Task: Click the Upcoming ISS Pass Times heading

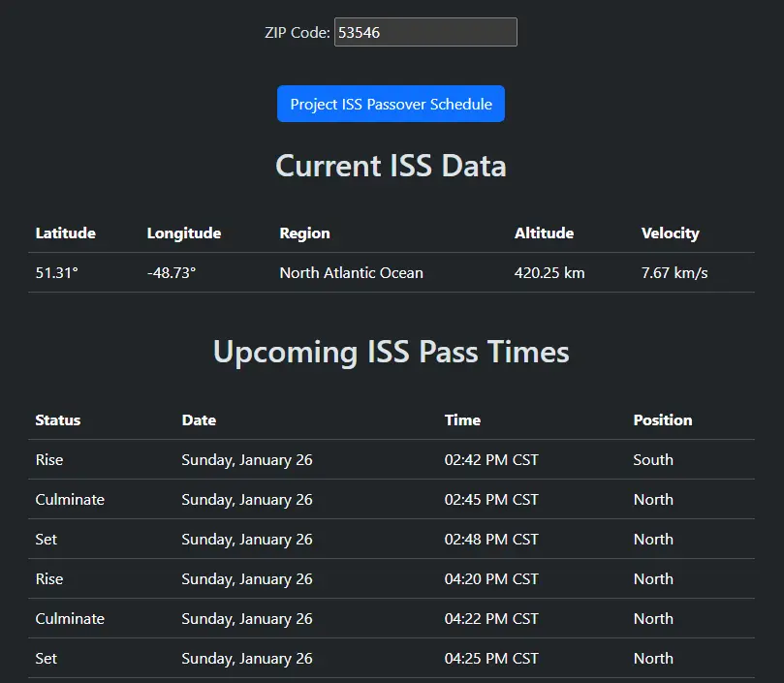Action: (x=391, y=352)
